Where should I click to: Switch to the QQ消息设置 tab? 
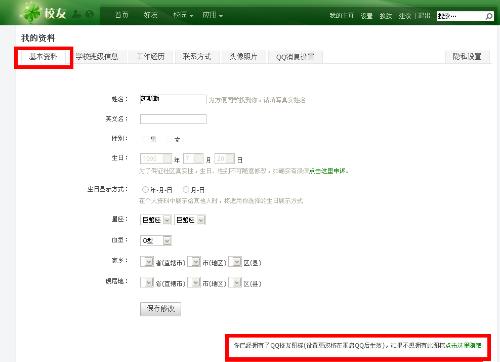[x=295, y=57]
